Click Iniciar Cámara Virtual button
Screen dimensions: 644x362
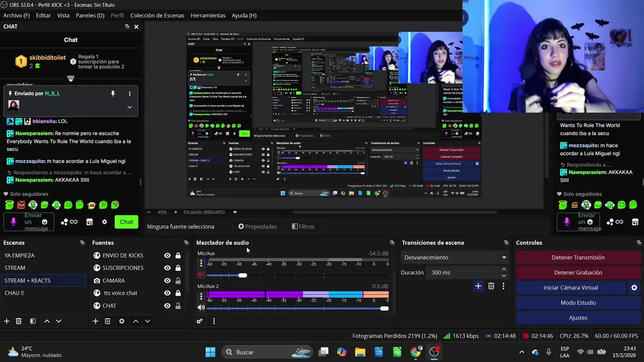(571, 288)
